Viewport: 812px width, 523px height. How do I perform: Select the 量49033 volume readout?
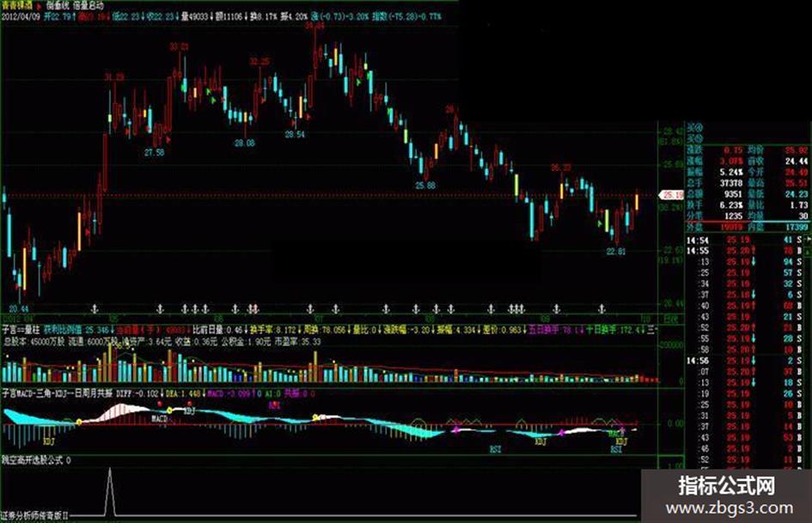pos(196,16)
